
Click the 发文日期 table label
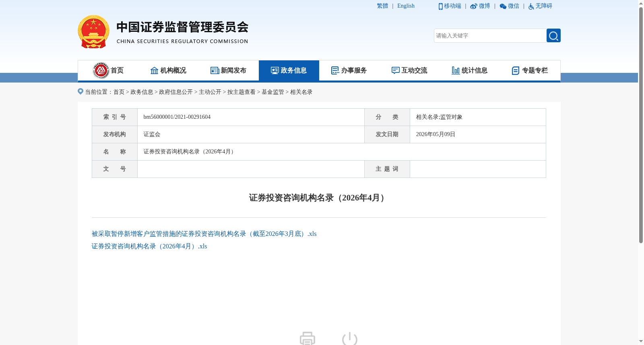click(x=387, y=134)
